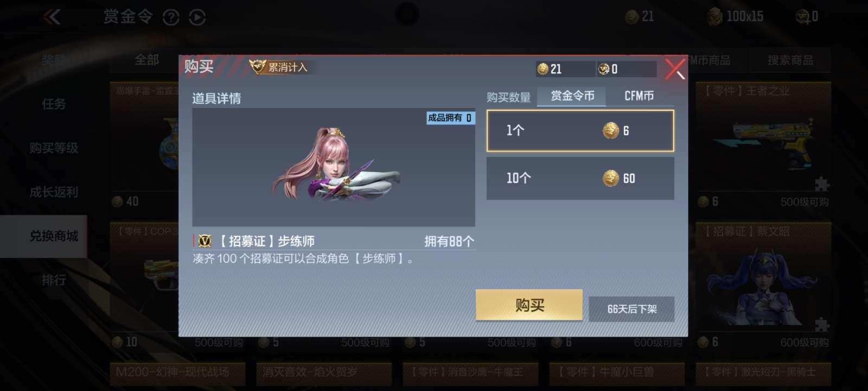The image size is (868, 391).
Task: Tap the 100x15 level badge icon
Action: coord(715,17)
